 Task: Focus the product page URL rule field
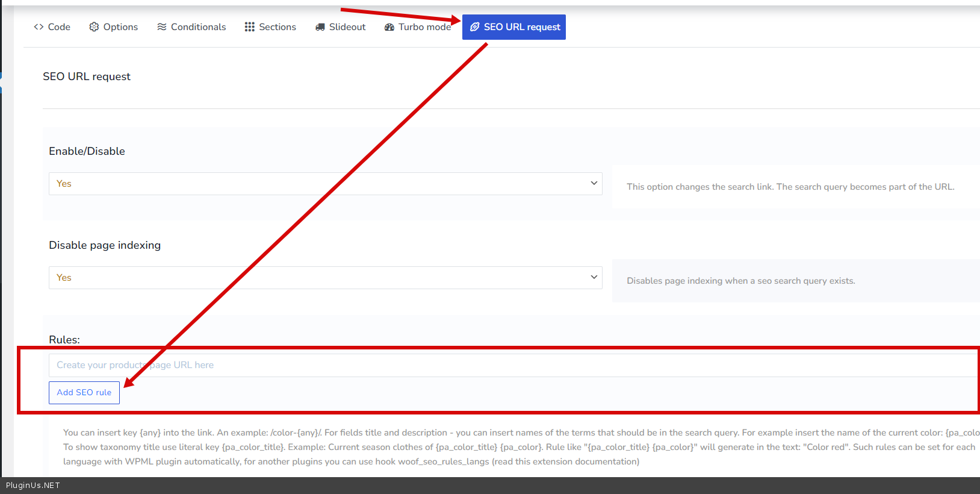coord(512,365)
